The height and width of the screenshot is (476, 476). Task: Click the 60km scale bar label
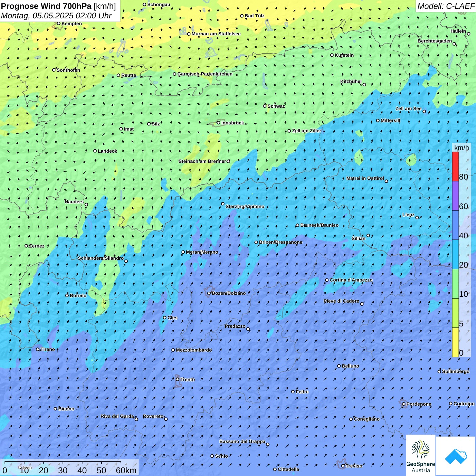(126, 470)
